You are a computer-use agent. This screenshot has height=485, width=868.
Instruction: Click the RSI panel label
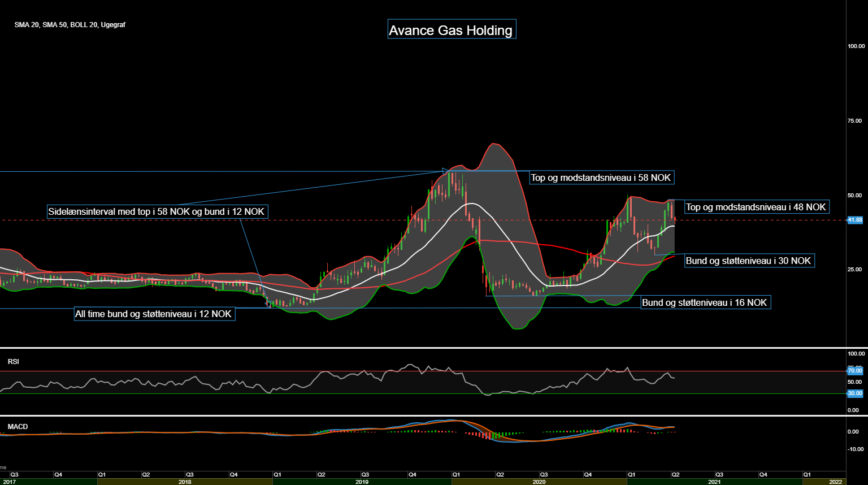click(13, 361)
